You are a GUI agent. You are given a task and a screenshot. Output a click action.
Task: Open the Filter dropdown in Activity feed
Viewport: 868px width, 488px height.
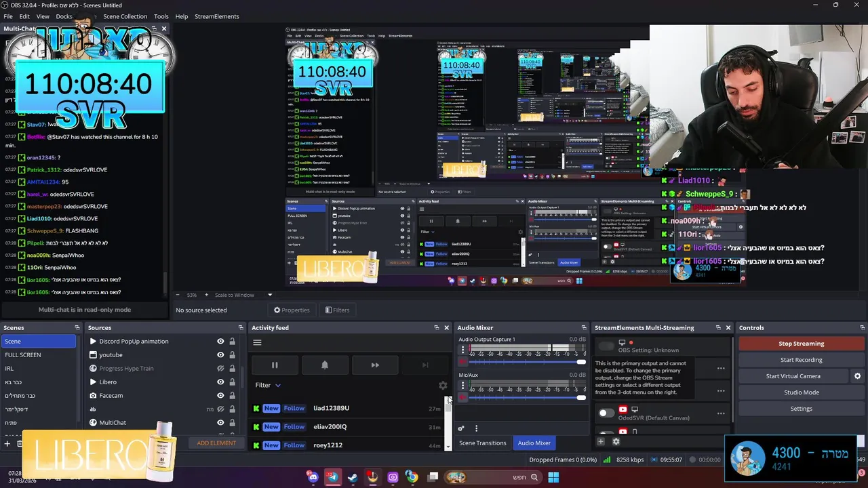point(268,385)
